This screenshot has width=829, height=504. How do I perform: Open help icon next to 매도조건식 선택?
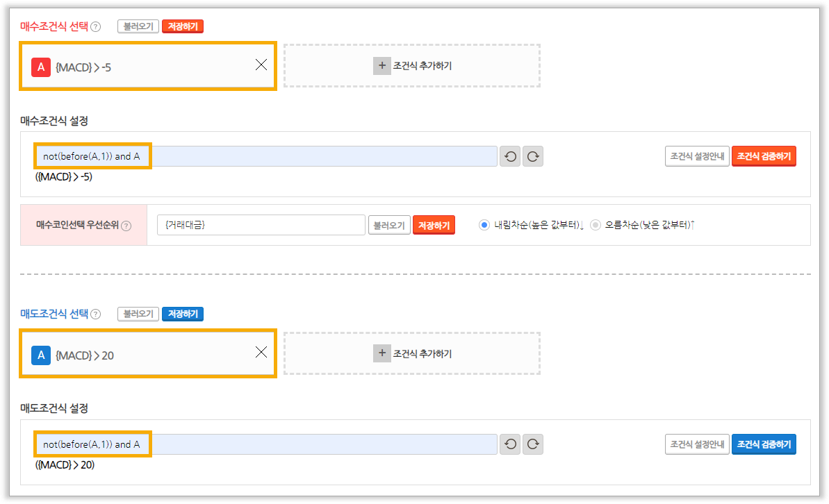coord(96,314)
